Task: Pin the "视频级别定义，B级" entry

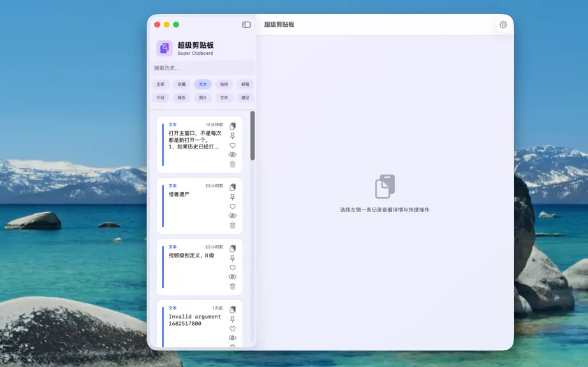Action: pyautogui.click(x=233, y=257)
